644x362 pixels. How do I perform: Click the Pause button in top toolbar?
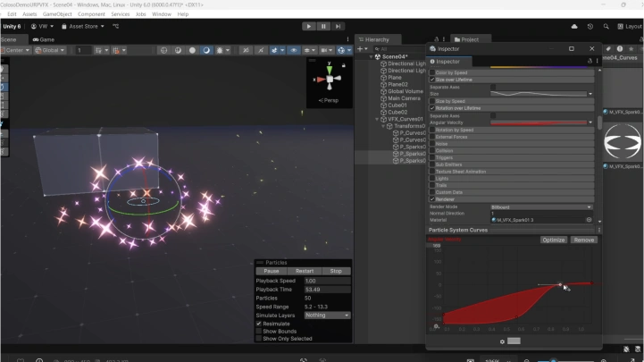tap(323, 26)
